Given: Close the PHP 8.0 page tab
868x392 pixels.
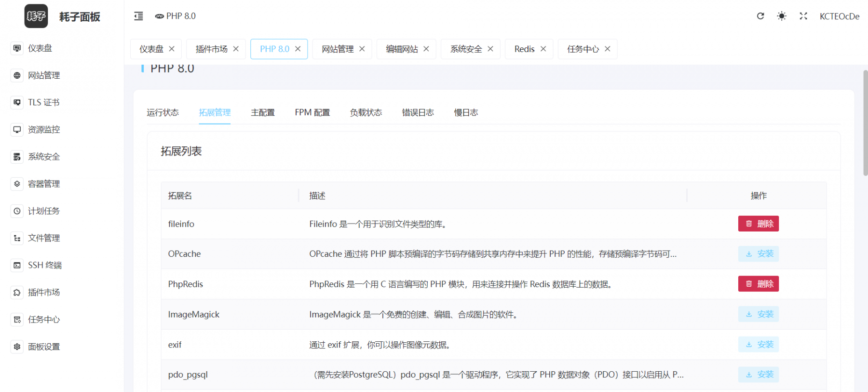Looking at the screenshot, I should point(298,49).
